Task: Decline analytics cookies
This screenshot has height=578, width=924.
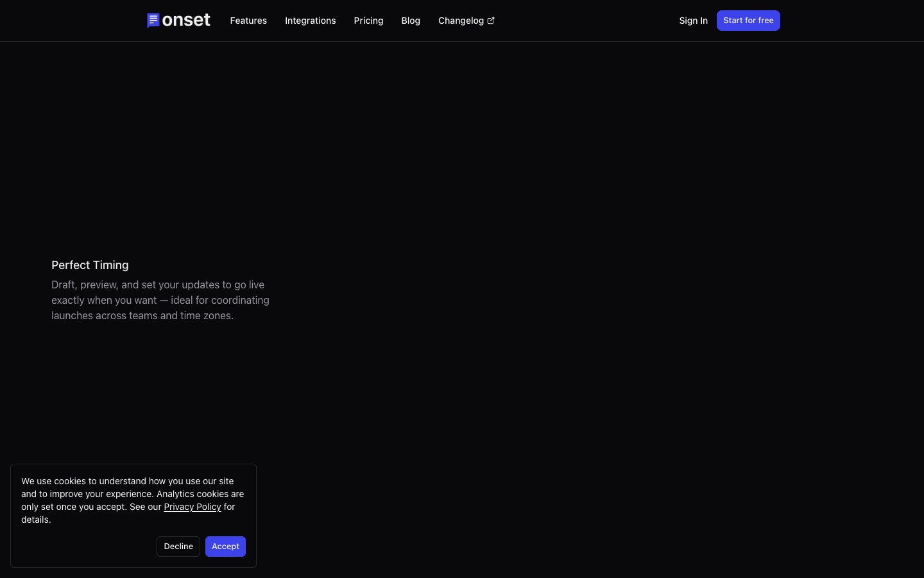Action: 178,547
